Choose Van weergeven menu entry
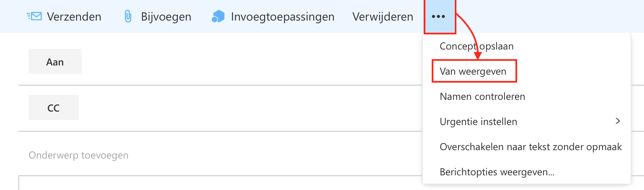The image size is (644, 190). [x=473, y=71]
